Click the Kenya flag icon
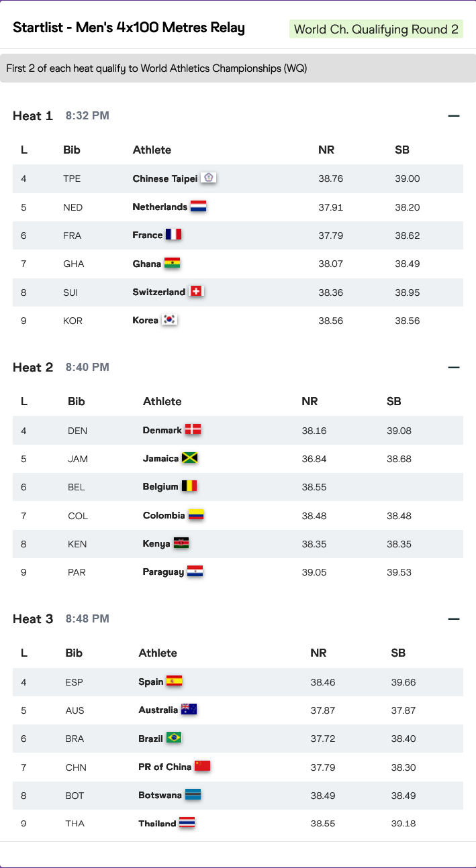 point(181,543)
